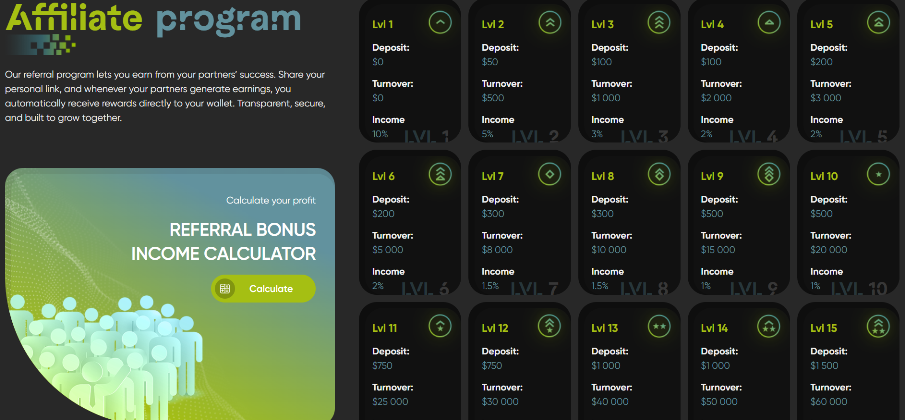Click the Lvl 13 double-star badge icon
This screenshot has width=905, height=420.
click(657, 326)
